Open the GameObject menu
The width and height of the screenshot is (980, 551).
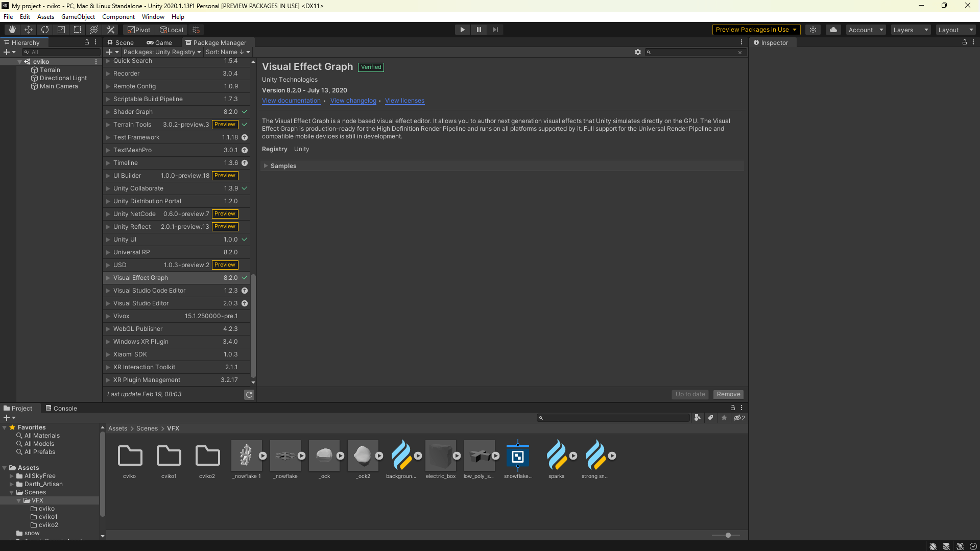point(78,17)
